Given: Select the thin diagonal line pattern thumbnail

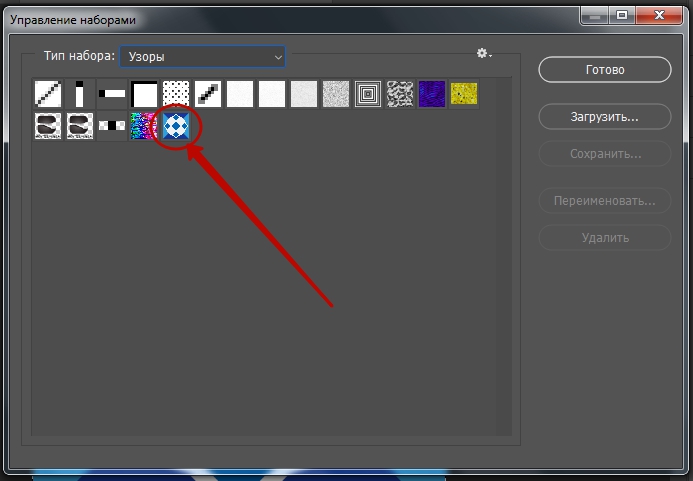Looking at the screenshot, I should point(48,94).
